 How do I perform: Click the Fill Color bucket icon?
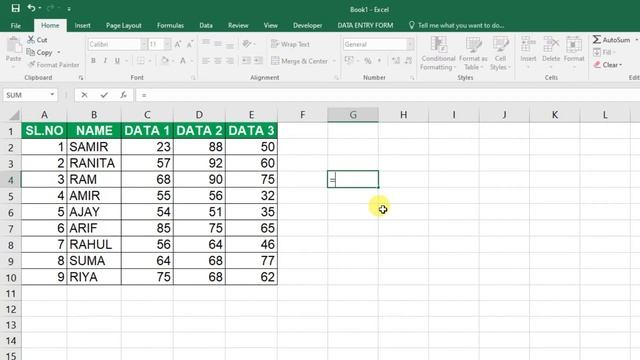pyautogui.click(x=165, y=61)
